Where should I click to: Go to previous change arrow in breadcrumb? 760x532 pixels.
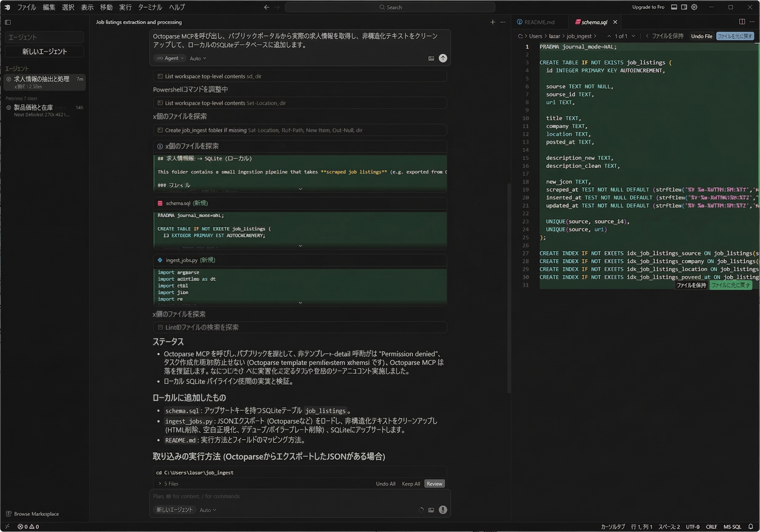tap(609, 36)
